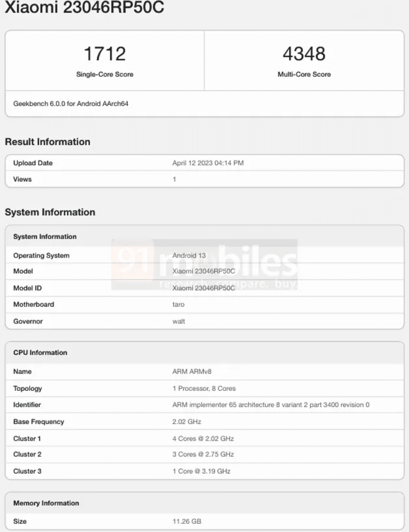Select the multi-core score 4348
The image size is (409, 532).
coord(304,54)
